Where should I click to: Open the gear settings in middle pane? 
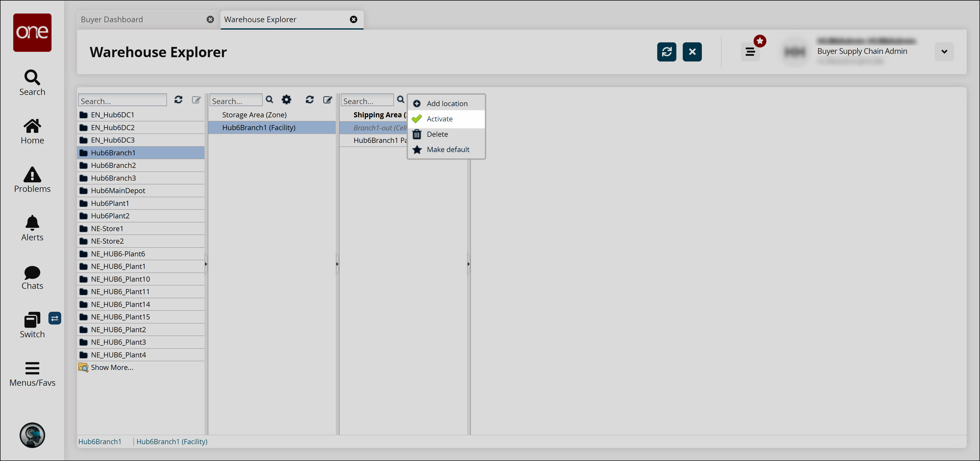[286, 100]
